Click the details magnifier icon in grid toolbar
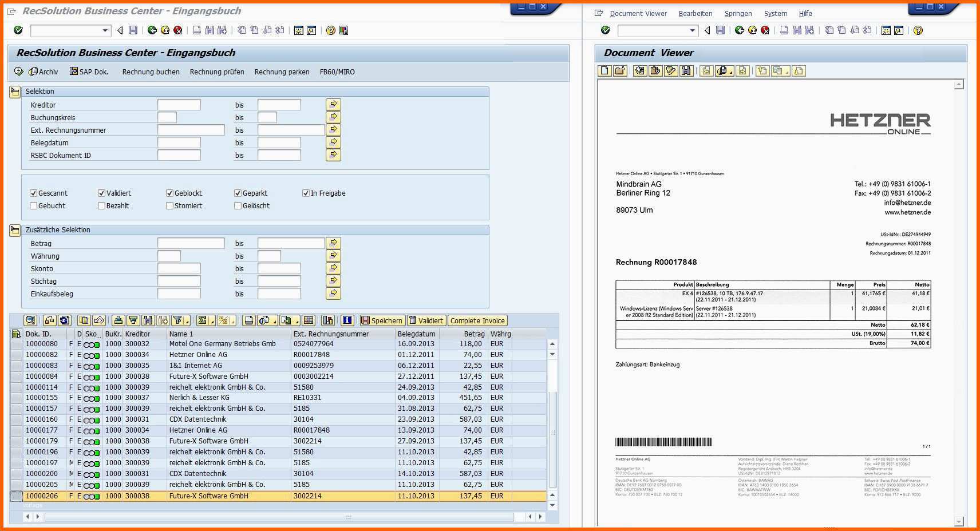 pyautogui.click(x=30, y=320)
